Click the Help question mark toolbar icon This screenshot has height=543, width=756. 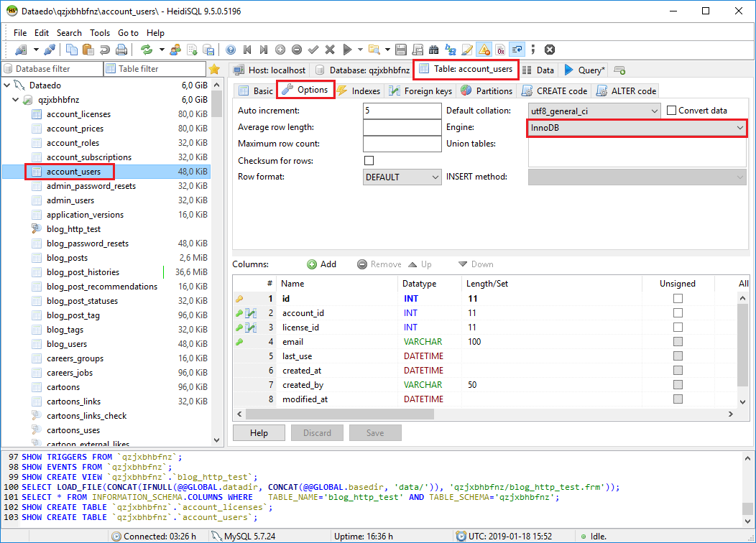pos(231,50)
